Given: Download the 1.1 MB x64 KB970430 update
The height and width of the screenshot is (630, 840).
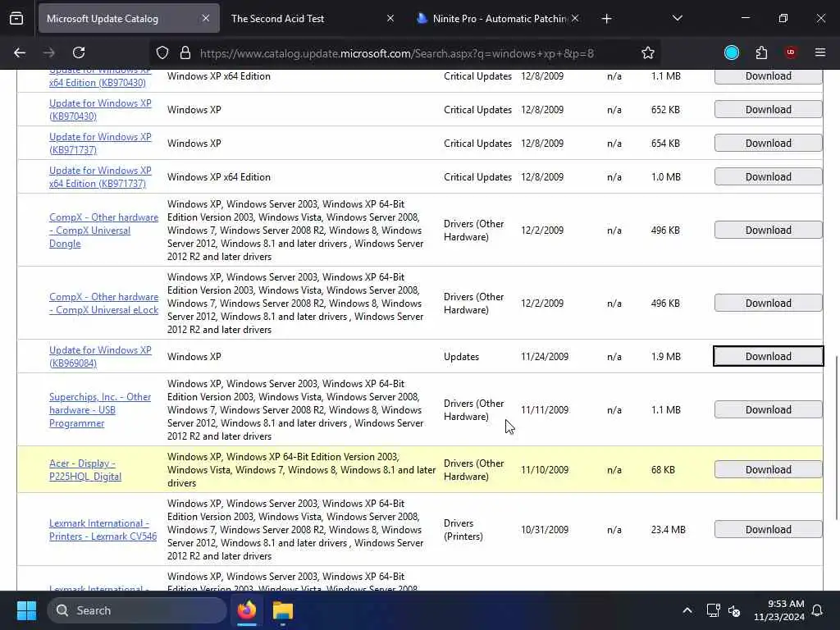Looking at the screenshot, I should pos(768,76).
